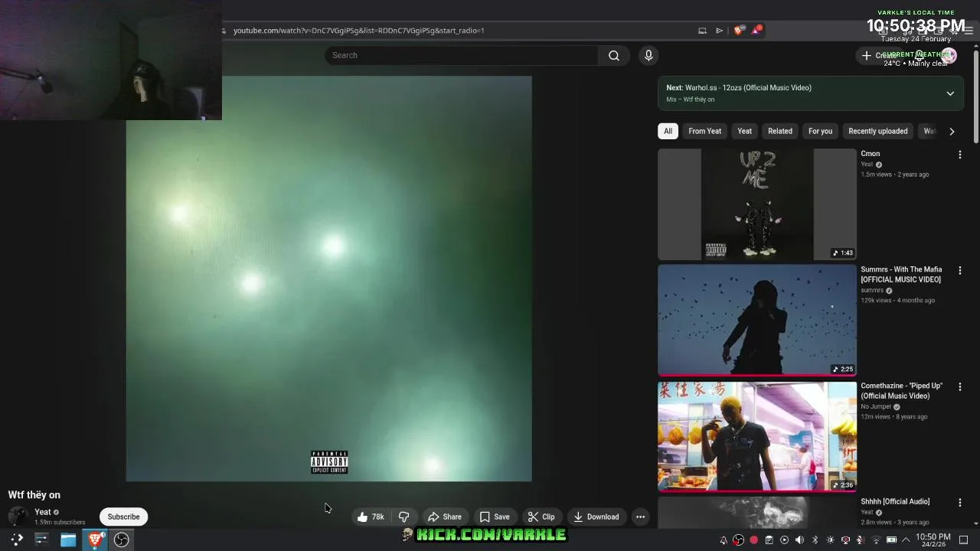Click the install app icon in address bar
The image size is (980, 551).
[x=702, y=31]
